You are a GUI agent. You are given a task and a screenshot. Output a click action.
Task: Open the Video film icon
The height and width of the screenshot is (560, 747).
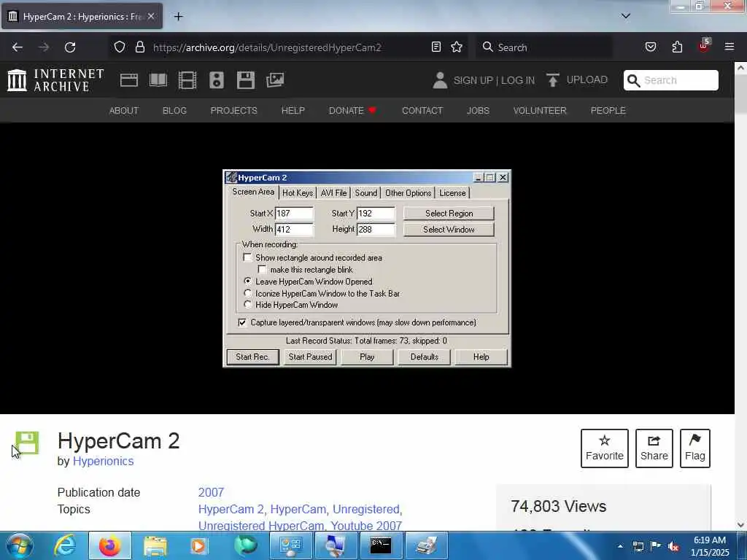(187, 80)
